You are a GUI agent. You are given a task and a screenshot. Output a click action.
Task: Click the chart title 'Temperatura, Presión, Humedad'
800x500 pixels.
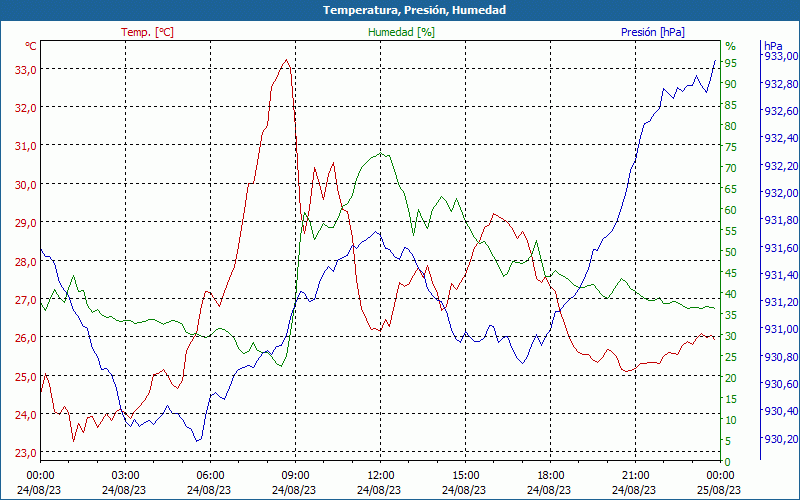414,10
